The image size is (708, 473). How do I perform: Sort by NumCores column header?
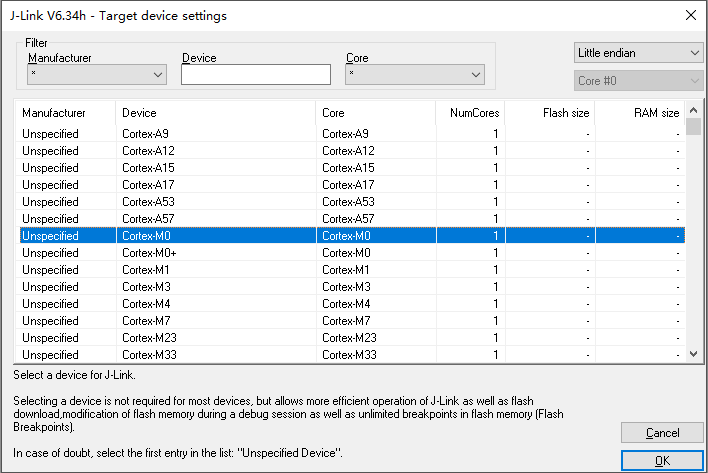pos(470,113)
